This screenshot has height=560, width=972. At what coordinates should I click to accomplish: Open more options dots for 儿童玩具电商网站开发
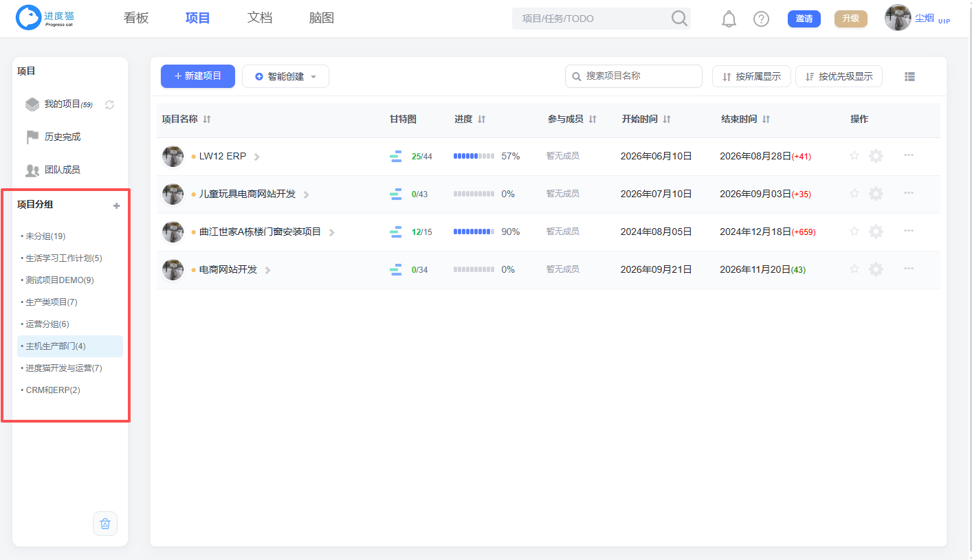tap(909, 192)
